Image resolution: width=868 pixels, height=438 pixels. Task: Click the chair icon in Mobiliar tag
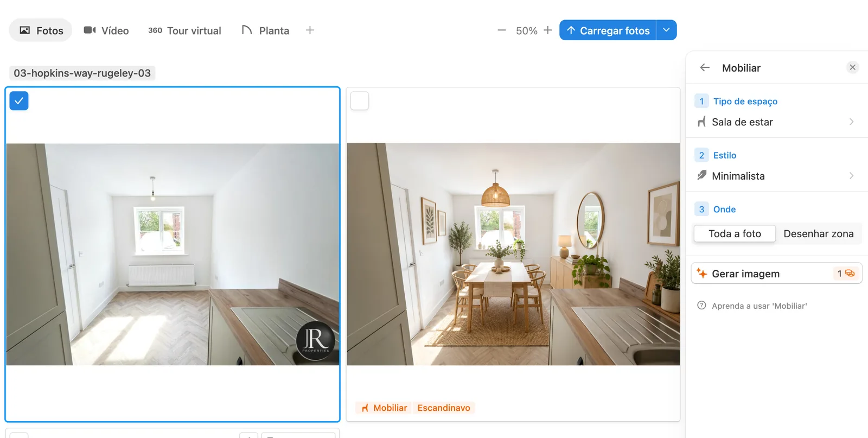click(365, 408)
